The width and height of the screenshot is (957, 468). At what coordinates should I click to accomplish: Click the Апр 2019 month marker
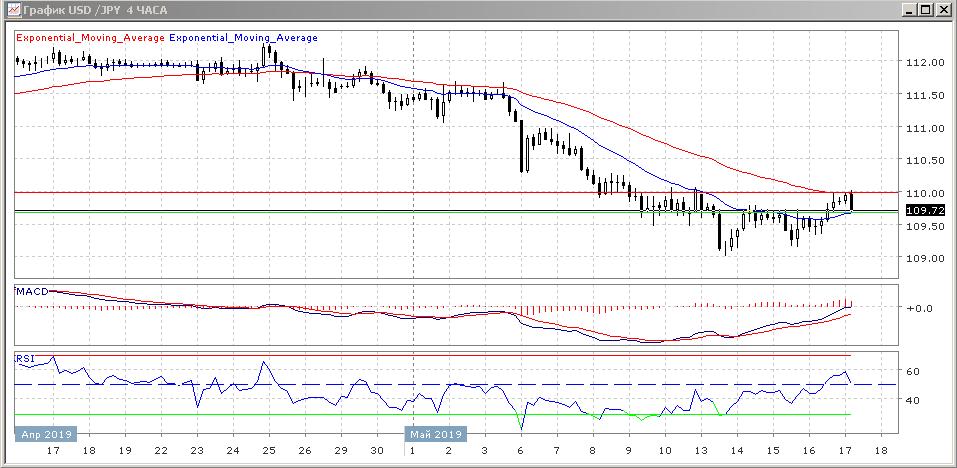tap(43, 435)
